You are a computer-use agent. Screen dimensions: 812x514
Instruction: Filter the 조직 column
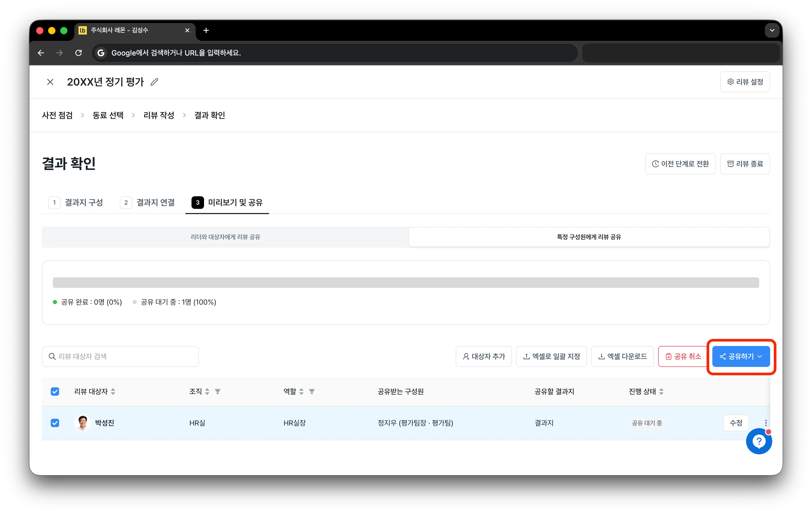(x=218, y=392)
